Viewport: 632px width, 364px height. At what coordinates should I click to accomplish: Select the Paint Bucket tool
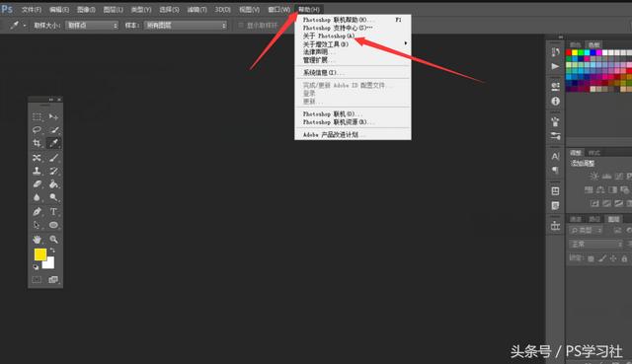[x=53, y=184]
